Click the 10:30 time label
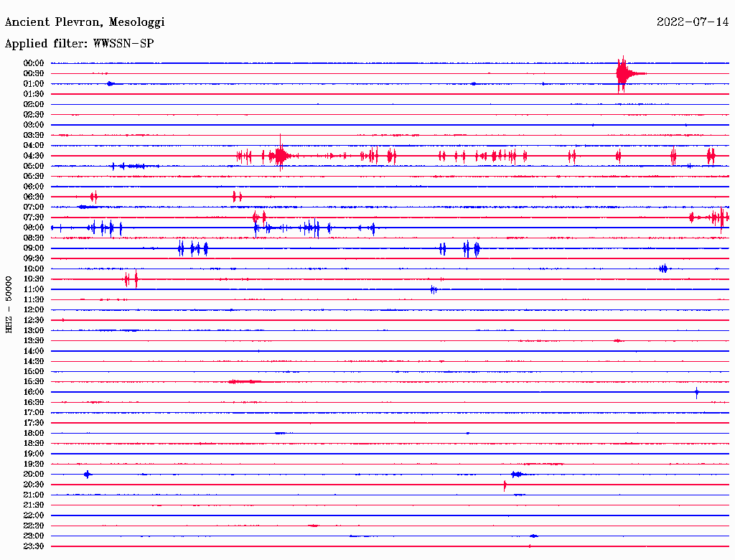 (x=34, y=279)
